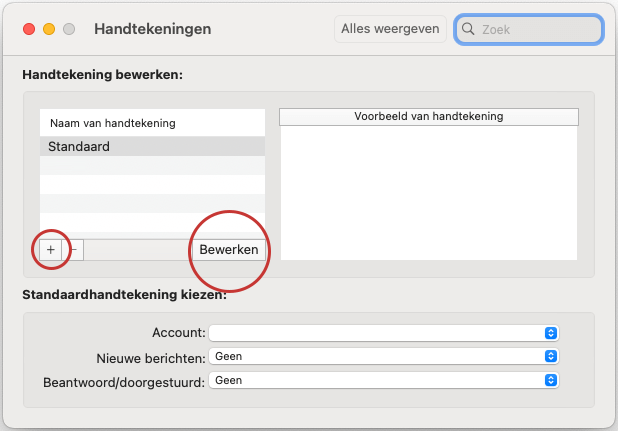Minimize the window with yellow button
Image resolution: width=618 pixels, height=431 pixels.
click(x=49, y=29)
